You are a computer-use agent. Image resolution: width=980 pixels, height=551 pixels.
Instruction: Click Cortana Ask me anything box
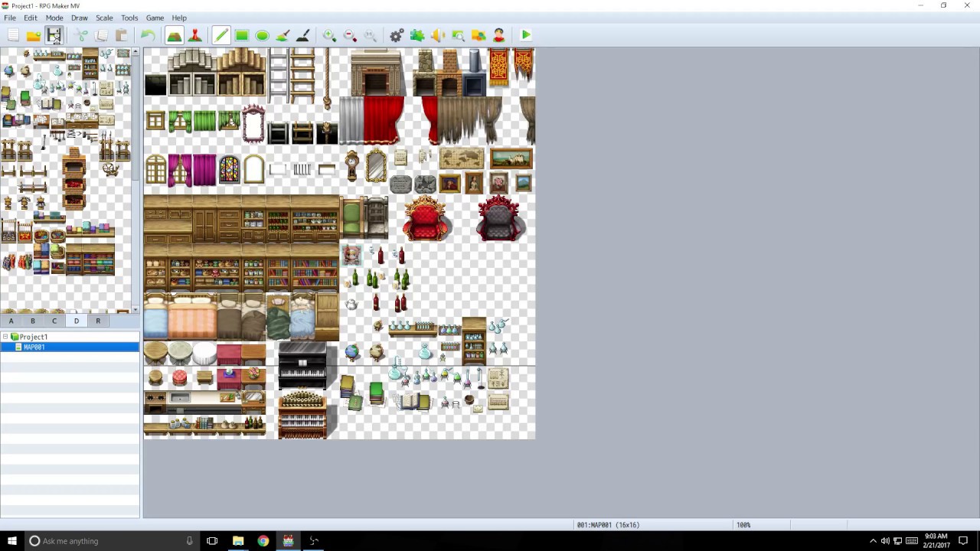tap(110, 541)
